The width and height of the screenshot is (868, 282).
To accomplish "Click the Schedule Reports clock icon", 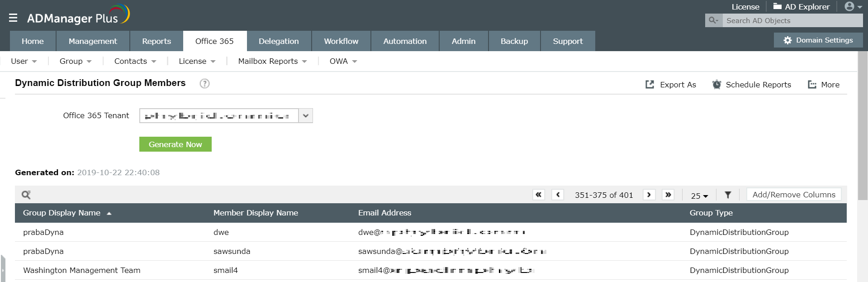I will tap(716, 84).
